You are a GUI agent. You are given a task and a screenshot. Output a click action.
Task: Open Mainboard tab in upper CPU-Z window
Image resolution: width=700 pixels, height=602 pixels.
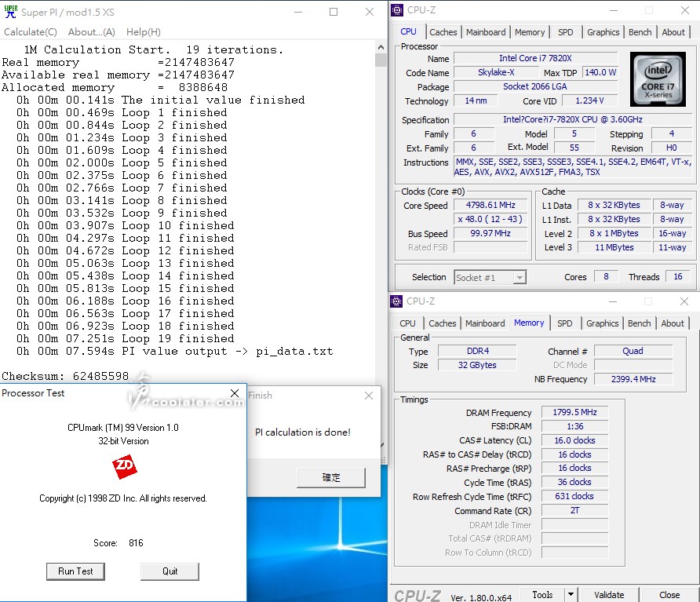pyautogui.click(x=486, y=32)
